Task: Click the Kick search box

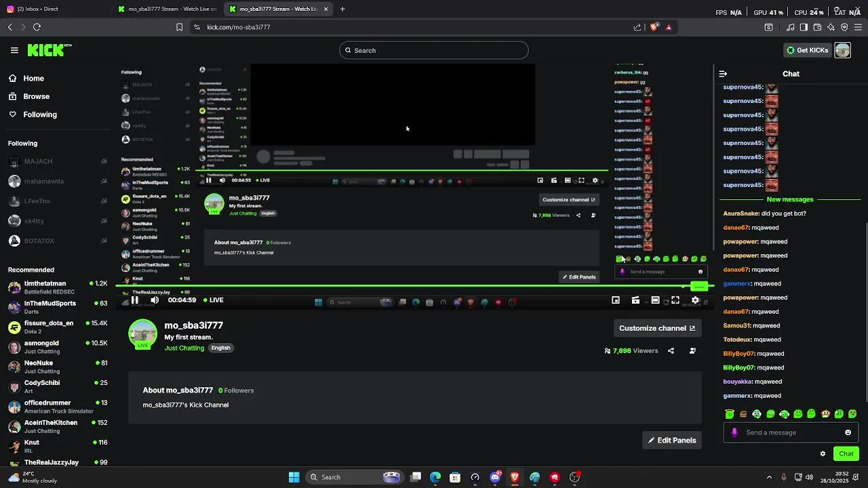Action: 434,50
